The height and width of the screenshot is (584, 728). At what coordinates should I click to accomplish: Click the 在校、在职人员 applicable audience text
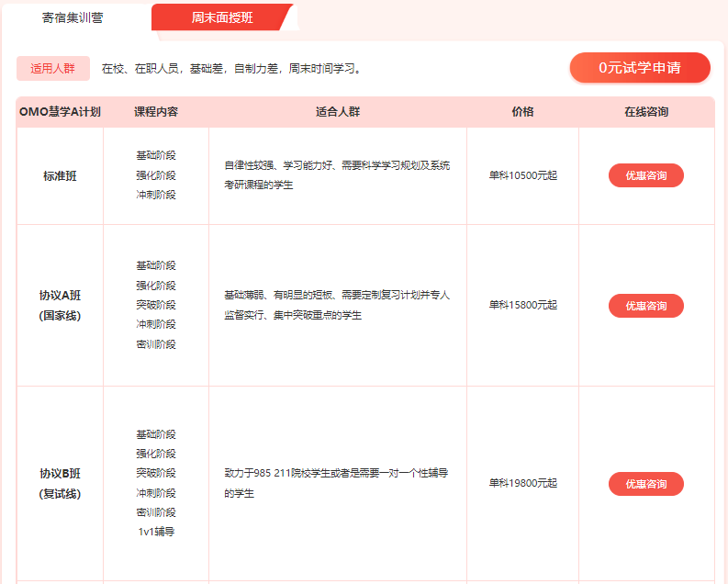(230, 69)
